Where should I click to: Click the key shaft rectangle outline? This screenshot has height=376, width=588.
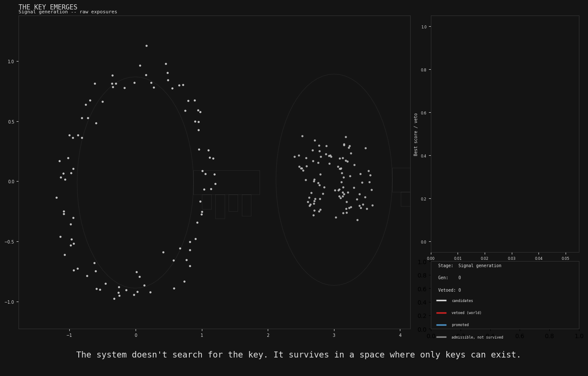click(226, 171)
